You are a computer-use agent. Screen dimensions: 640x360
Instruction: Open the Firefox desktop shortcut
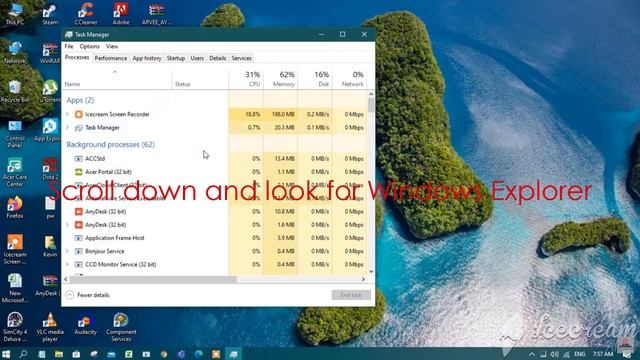point(15,207)
